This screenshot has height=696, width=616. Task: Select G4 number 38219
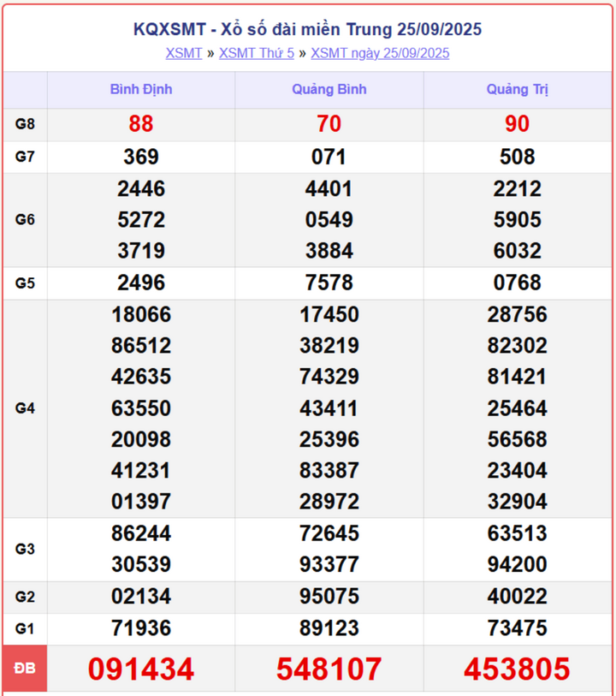(329, 346)
